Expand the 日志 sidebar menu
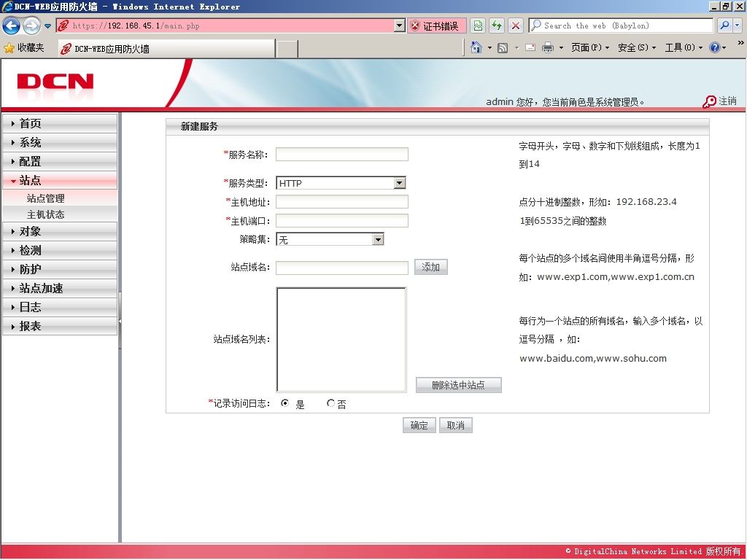This screenshot has height=560, width=747. (60, 307)
